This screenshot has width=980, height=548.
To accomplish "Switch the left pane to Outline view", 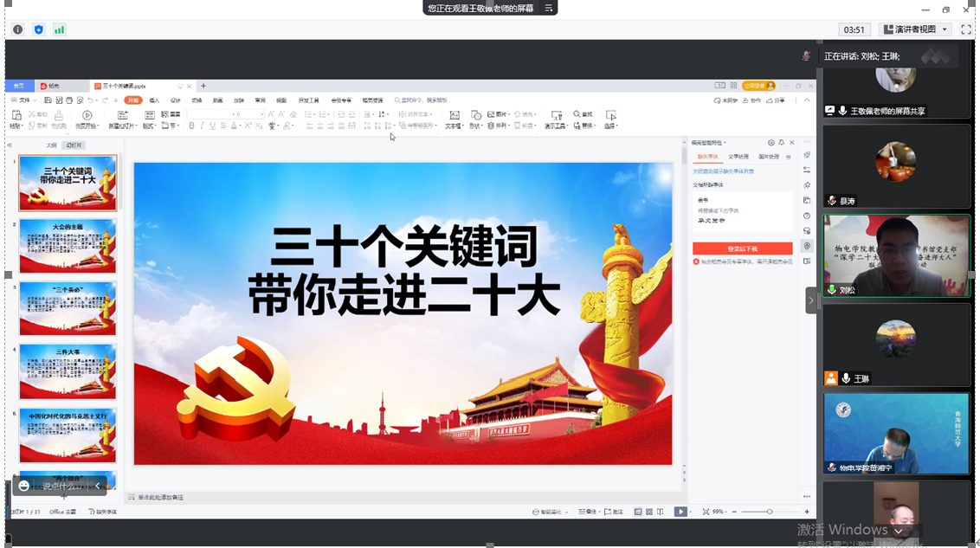I will coord(51,145).
